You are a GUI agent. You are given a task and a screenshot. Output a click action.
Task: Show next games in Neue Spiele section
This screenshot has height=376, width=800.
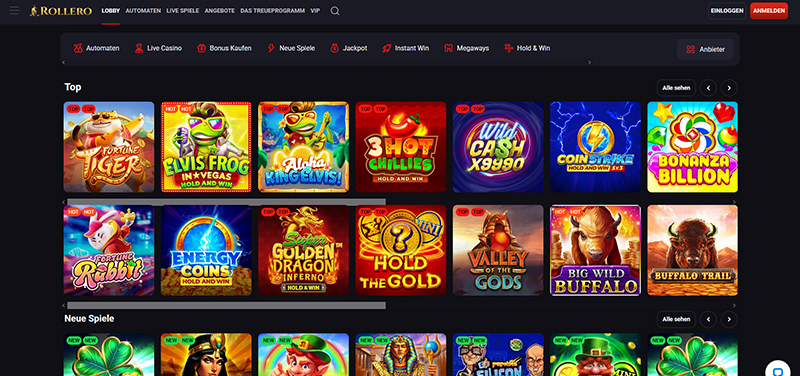(729, 320)
